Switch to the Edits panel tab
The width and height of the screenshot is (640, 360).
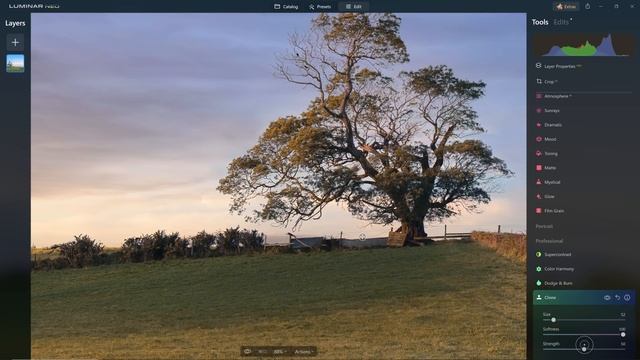click(561, 22)
